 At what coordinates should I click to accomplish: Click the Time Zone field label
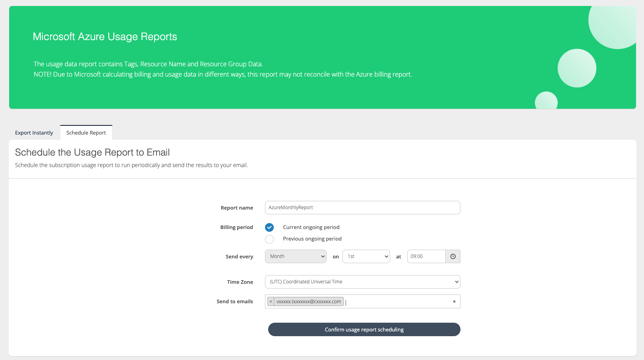click(240, 282)
